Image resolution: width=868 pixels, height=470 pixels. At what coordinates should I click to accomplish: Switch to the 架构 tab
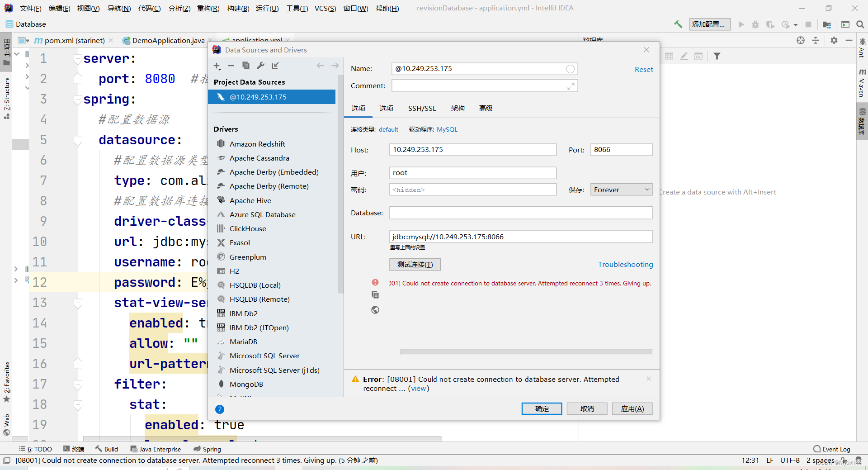pos(458,109)
